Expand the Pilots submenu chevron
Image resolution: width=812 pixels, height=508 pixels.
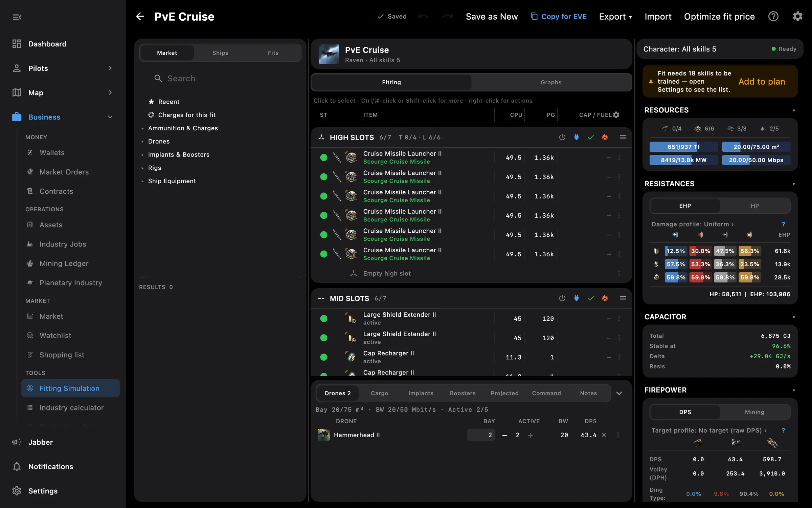pyautogui.click(x=110, y=68)
